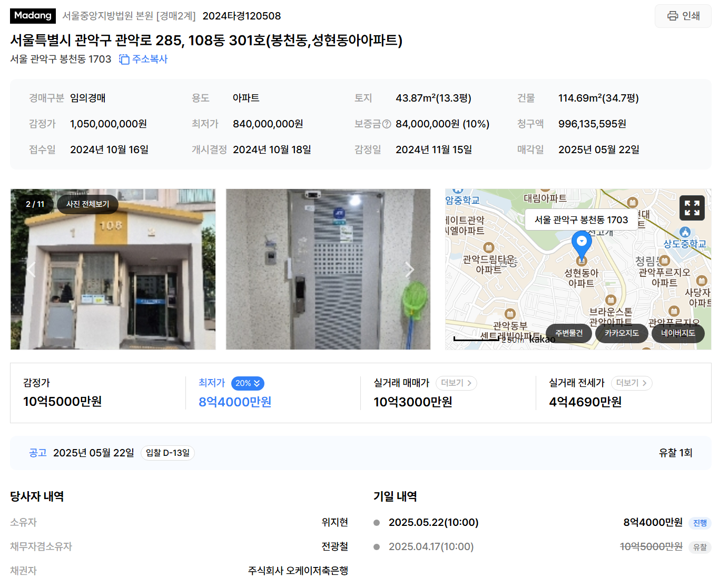The height and width of the screenshot is (588, 719).
Task: Click the 인쇄 print button
Action: coord(683,16)
